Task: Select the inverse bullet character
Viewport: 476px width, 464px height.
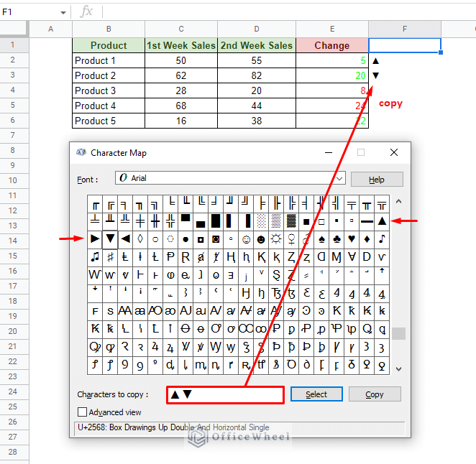Action: coord(201,240)
